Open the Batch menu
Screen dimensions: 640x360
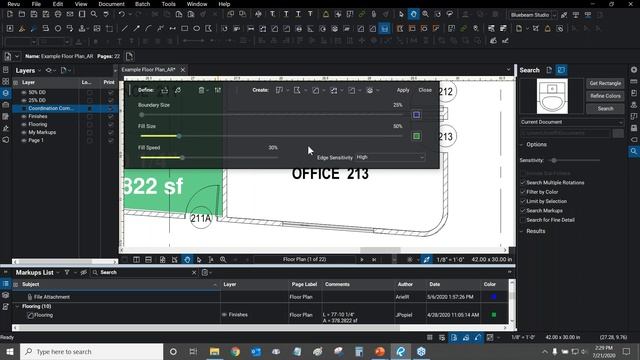[142, 4]
